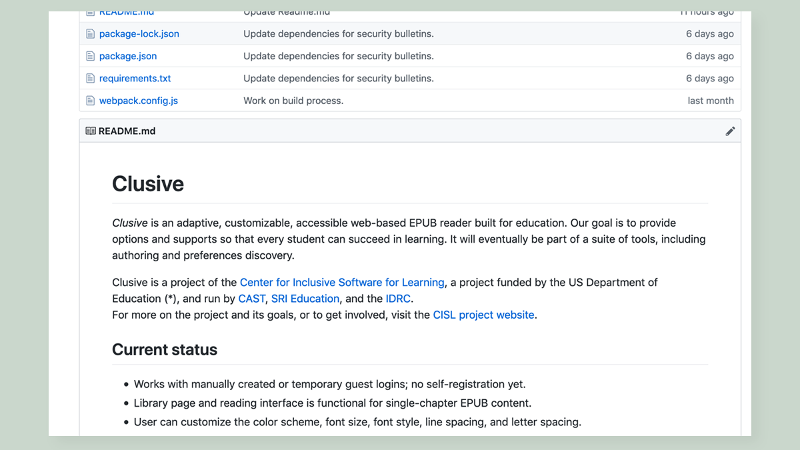
Task: Open package.json commit message link
Action: [338, 56]
